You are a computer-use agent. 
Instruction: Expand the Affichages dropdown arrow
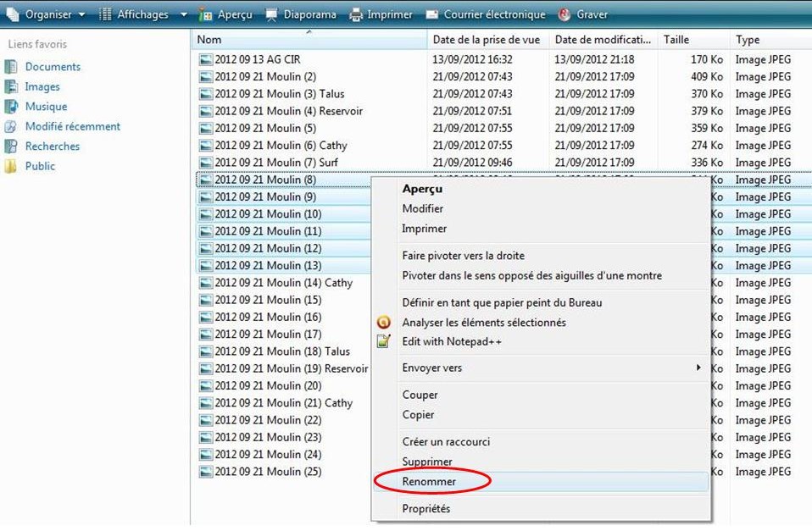[x=186, y=14]
